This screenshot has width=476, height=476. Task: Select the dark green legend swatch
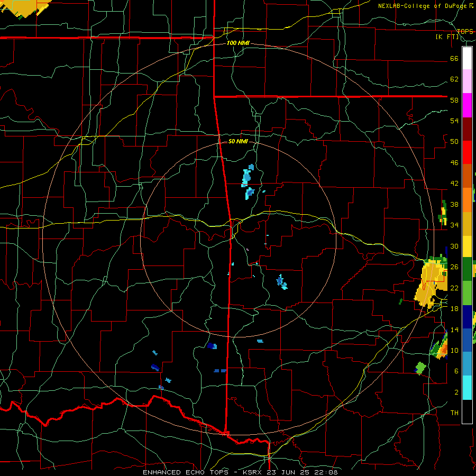coord(467,269)
